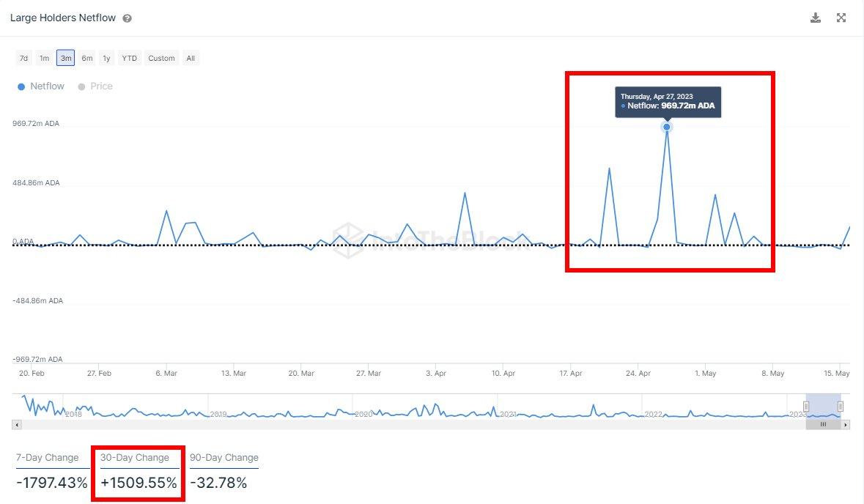Select the 3m time range
The image size is (864, 504).
[66, 58]
